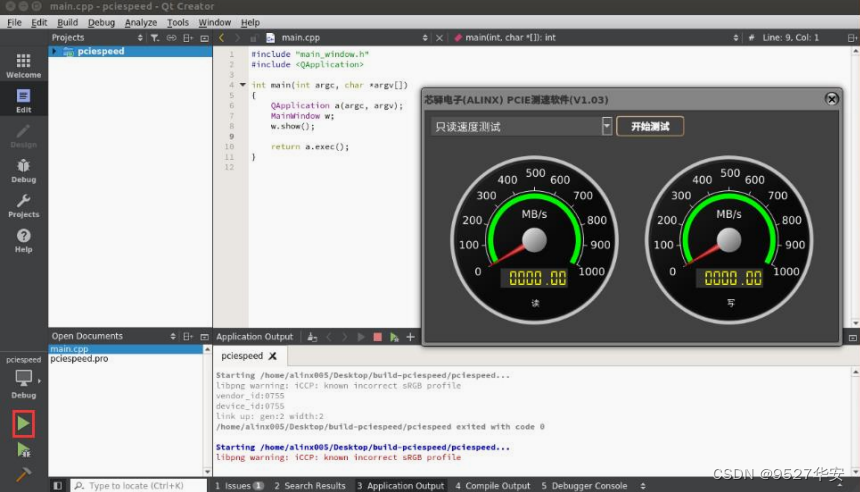The height and width of the screenshot is (492, 860).
Task: Show the Compile Output pane
Action: point(493,485)
